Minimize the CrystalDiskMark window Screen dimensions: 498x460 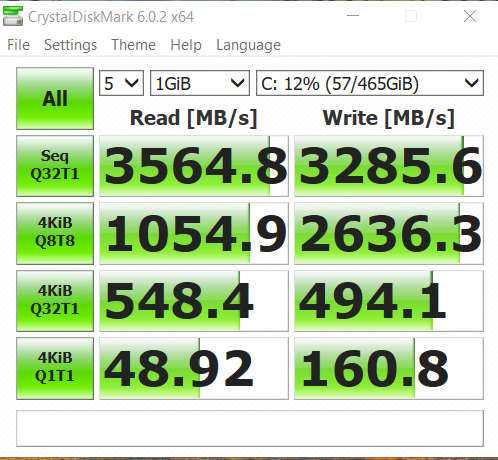coord(353,16)
